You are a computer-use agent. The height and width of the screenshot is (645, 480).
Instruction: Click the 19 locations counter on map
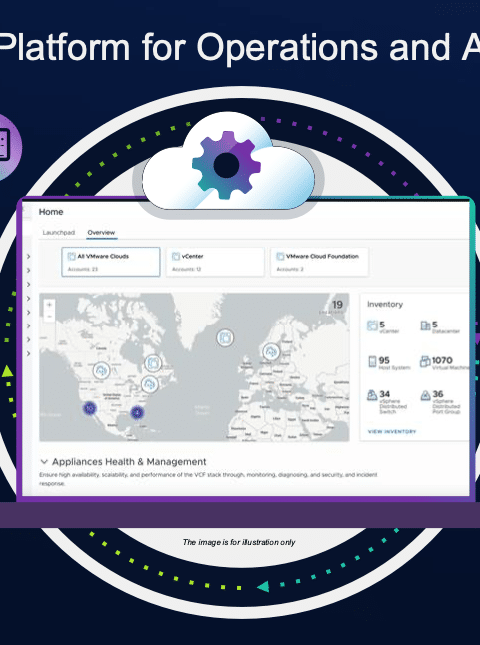337,305
